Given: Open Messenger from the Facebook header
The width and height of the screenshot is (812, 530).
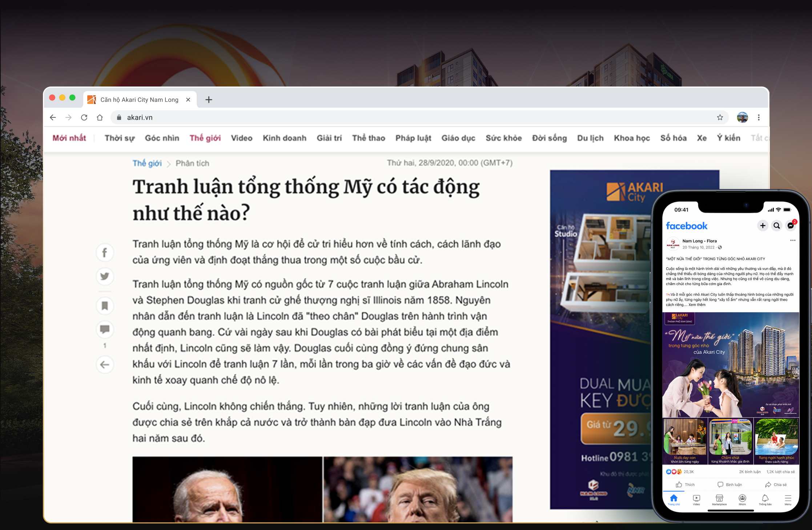Looking at the screenshot, I should pos(791,226).
